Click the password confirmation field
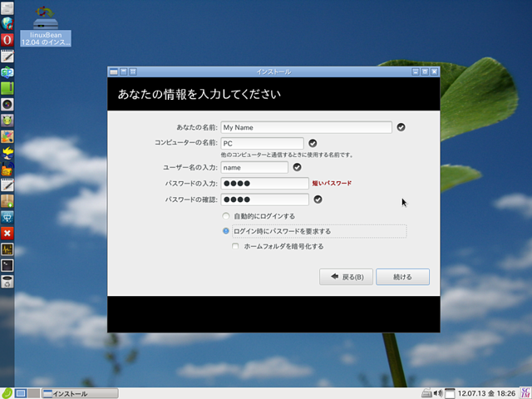532x399 pixels. (264, 199)
